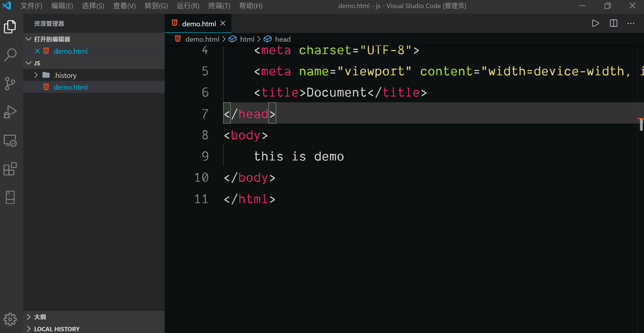Click the Manage gear icon
644x333 pixels.
pyautogui.click(x=10, y=319)
